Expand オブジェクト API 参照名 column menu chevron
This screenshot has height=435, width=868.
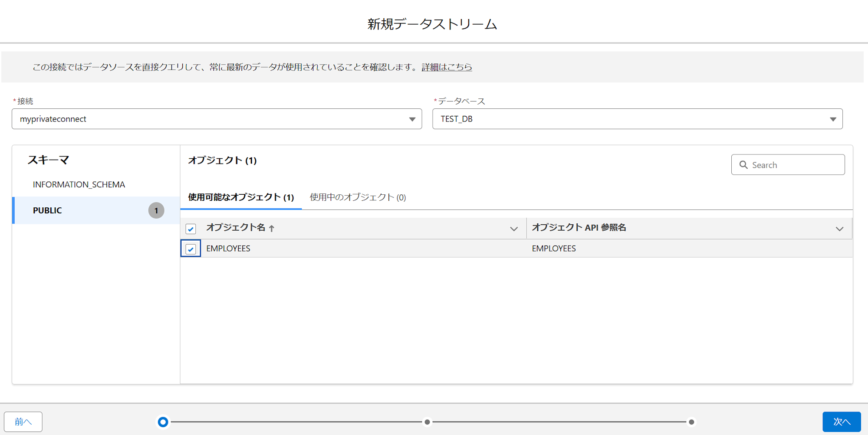[839, 229]
